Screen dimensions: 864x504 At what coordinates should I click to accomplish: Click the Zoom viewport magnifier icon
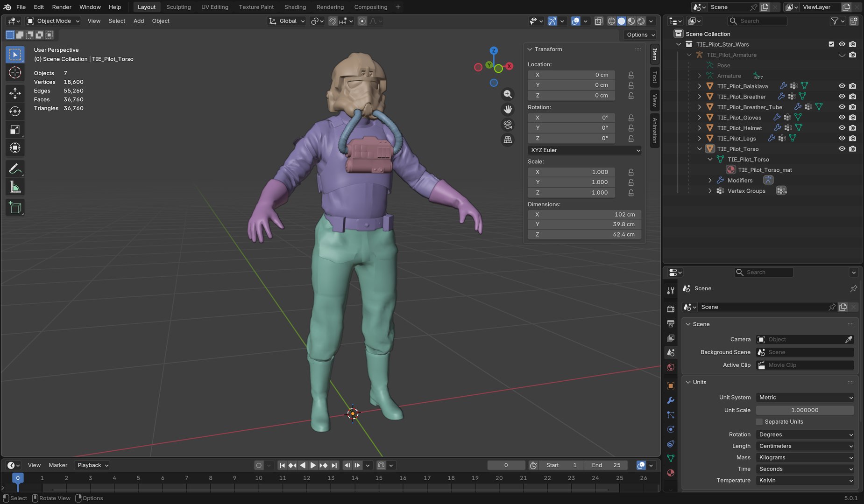[508, 94]
